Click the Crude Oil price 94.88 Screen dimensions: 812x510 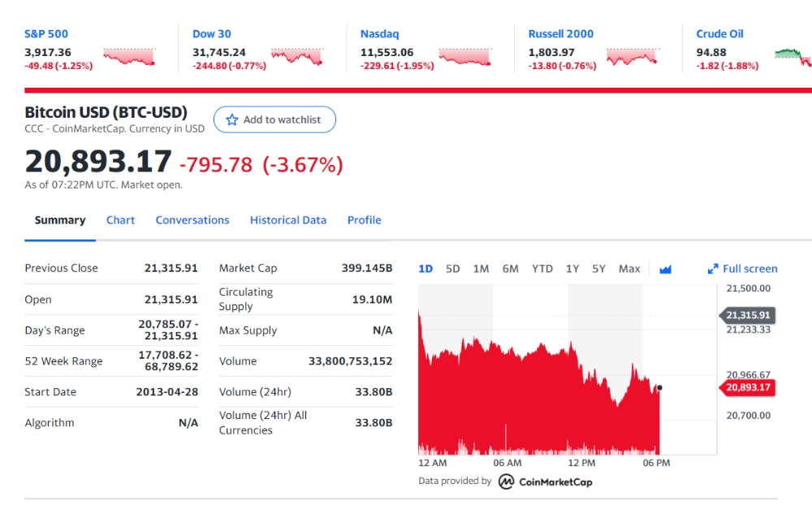[711, 52]
